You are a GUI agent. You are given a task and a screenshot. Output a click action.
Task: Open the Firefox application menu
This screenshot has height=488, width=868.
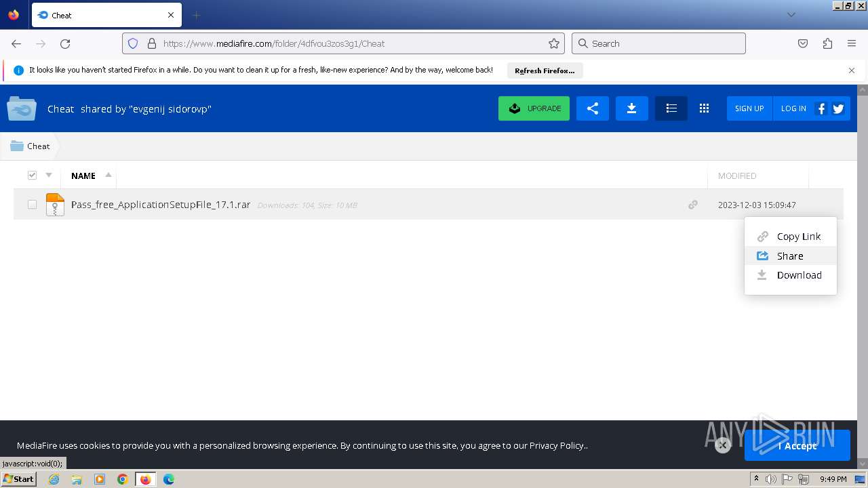click(x=852, y=43)
